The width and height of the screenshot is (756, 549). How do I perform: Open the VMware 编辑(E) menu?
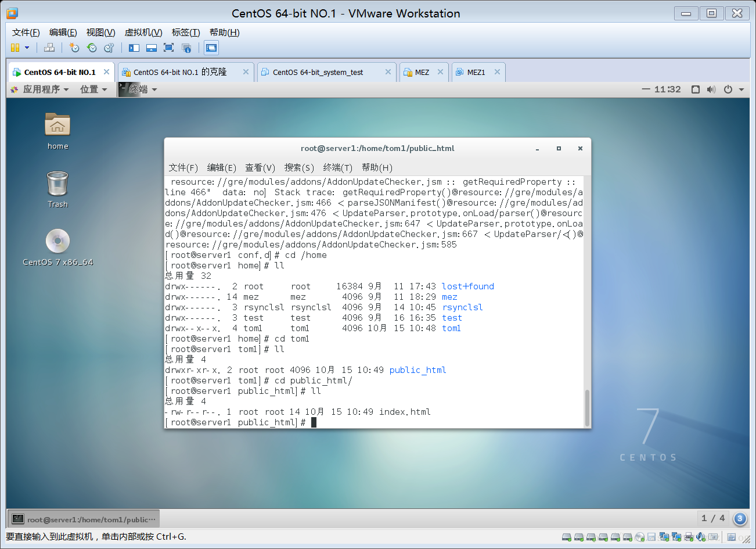(63, 33)
